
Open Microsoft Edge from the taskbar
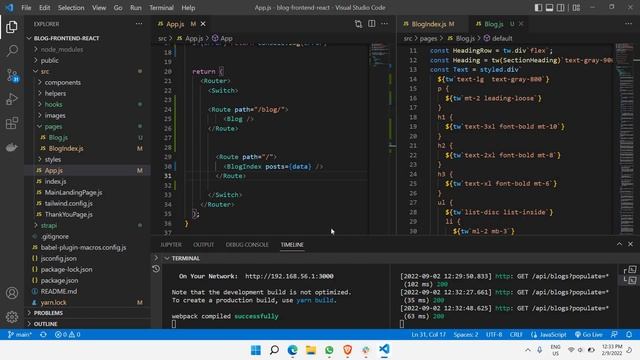tap(292, 350)
